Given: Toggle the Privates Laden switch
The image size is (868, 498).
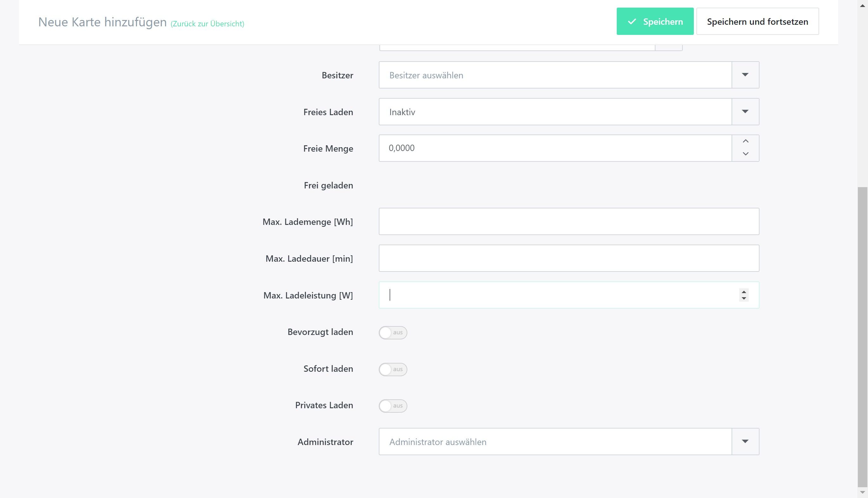Looking at the screenshot, I should (393, 406).
